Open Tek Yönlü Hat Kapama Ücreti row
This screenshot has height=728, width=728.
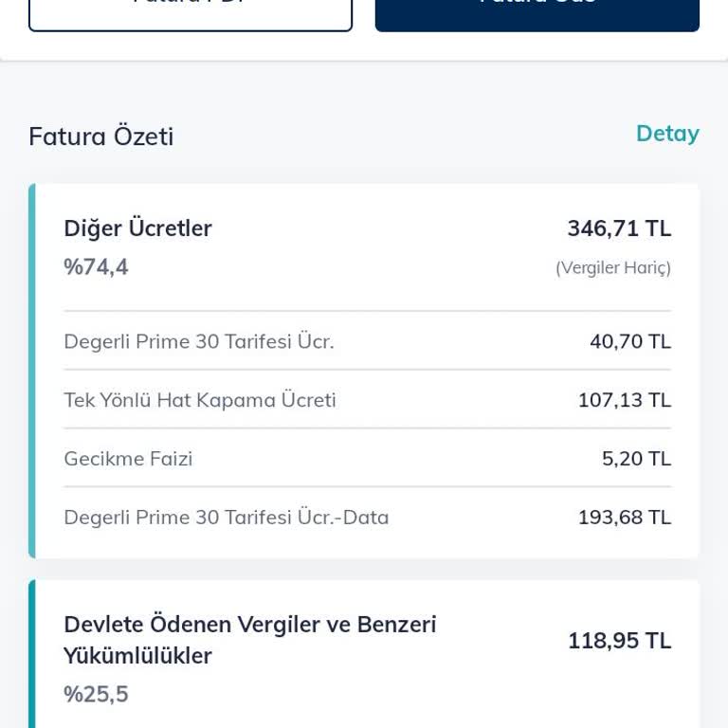[x=368, y=400]
